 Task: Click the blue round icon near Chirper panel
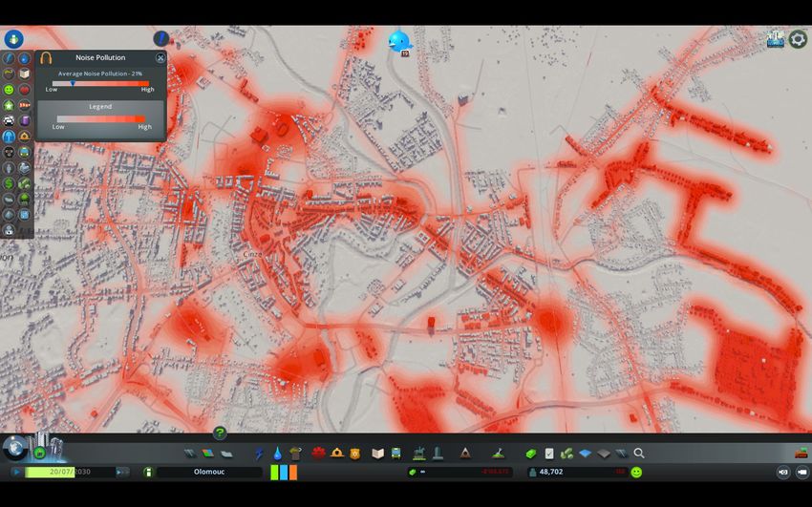coord(161,38)
